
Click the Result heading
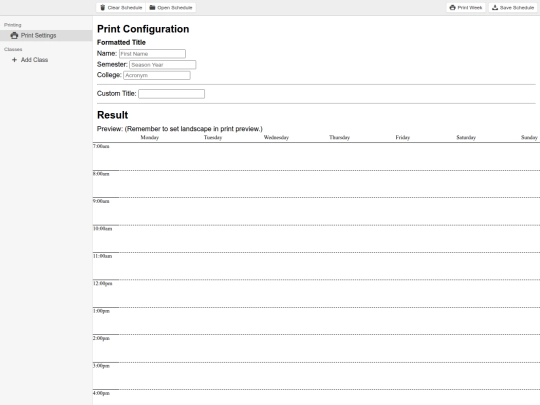[112, 115]
